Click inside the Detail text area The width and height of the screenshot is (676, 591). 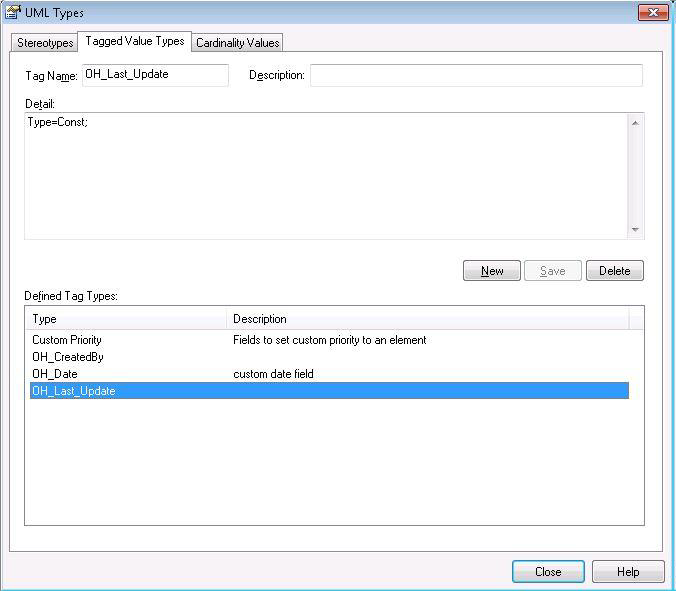pyautogui.click(x=325, y=175)
